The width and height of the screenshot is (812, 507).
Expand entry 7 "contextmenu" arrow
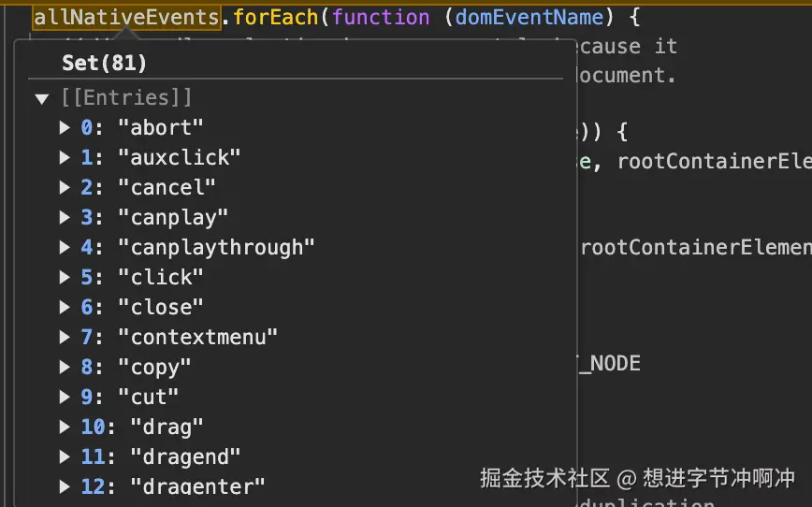coord(65,337)
